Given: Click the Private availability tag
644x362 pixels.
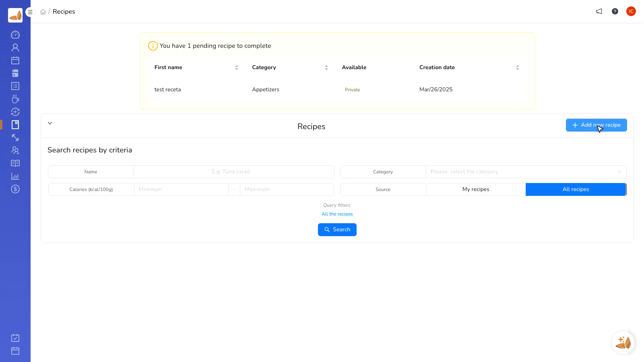Looking at the screenshot, I should tap(353, 90).
